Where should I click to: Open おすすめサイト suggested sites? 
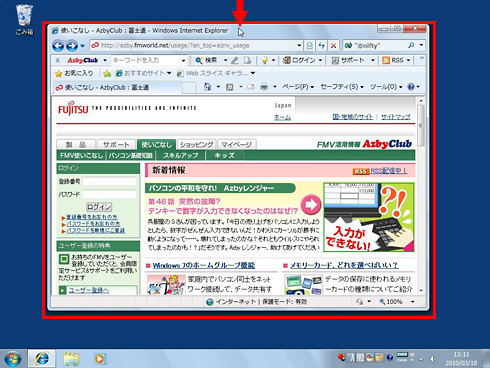pos(143,73)
